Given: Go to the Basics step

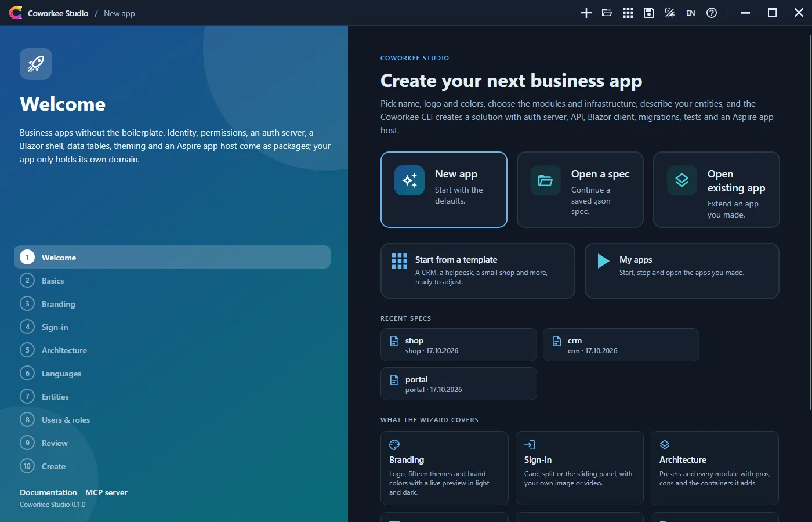Looking at the screenshot, I should click(x=172, y=280).
